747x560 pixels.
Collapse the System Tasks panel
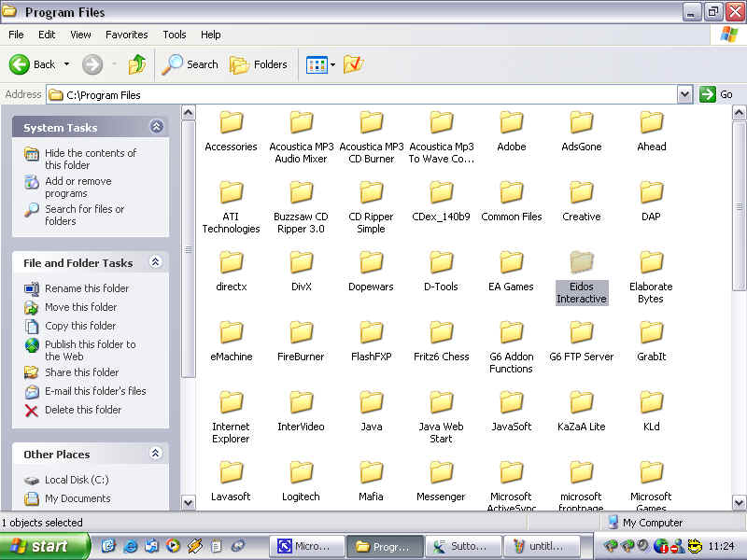pos(156,127)
